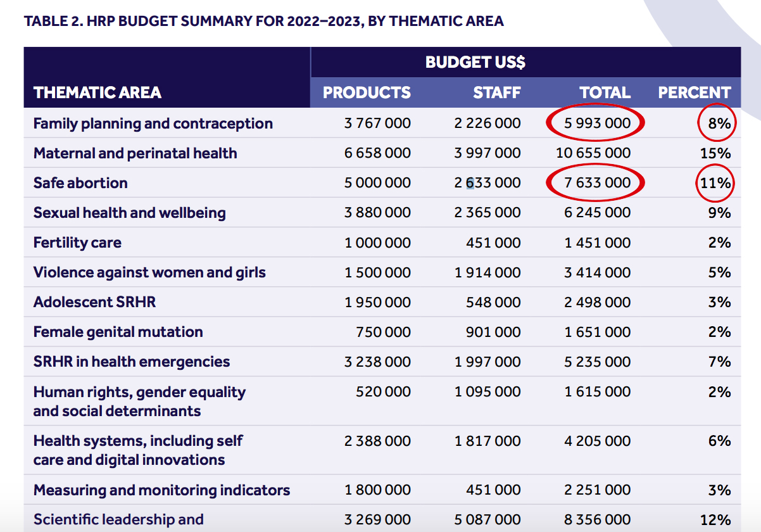This screenshot has width=761, height=532.
Task: Click total value 10 655 000
Action: coord(593,153)
